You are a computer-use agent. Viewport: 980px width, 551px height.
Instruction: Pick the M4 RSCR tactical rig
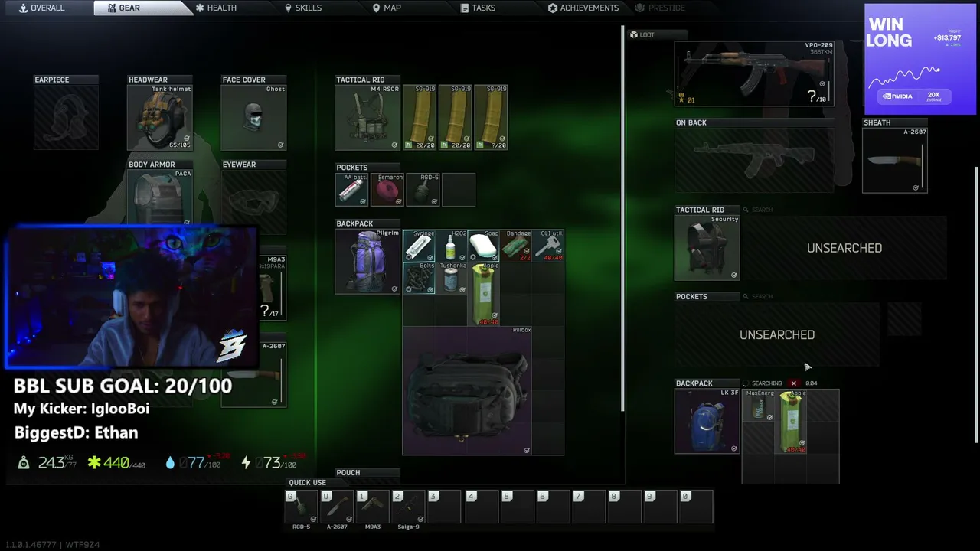pyautogui.click(x=367, y=117)
